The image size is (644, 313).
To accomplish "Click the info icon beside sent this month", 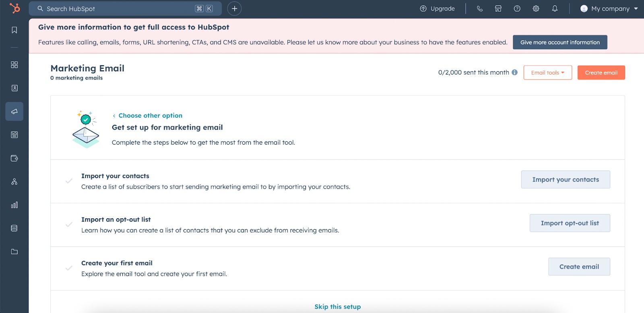I will pyautogui.click(x=514, y=73).
